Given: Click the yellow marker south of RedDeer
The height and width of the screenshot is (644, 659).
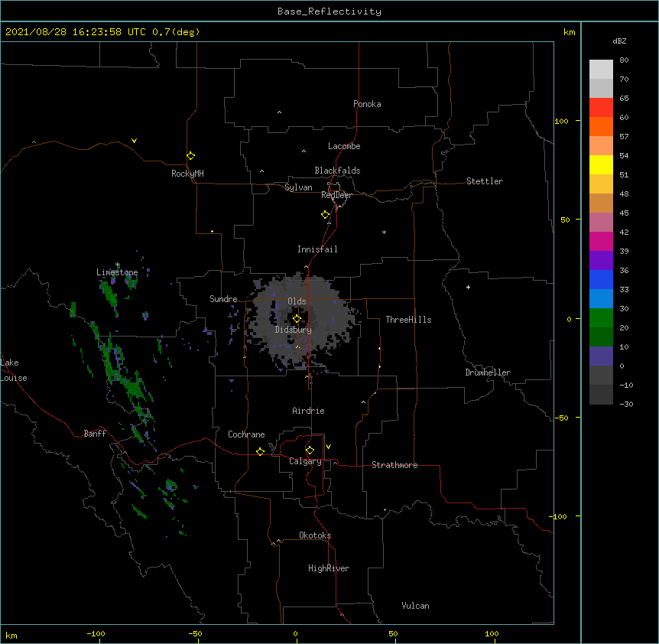Looking at the screenshot, I should pos(326,215).
